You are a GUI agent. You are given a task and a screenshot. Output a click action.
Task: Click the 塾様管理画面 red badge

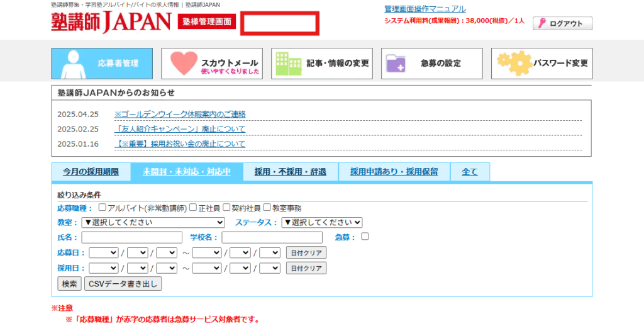point(207,22)
